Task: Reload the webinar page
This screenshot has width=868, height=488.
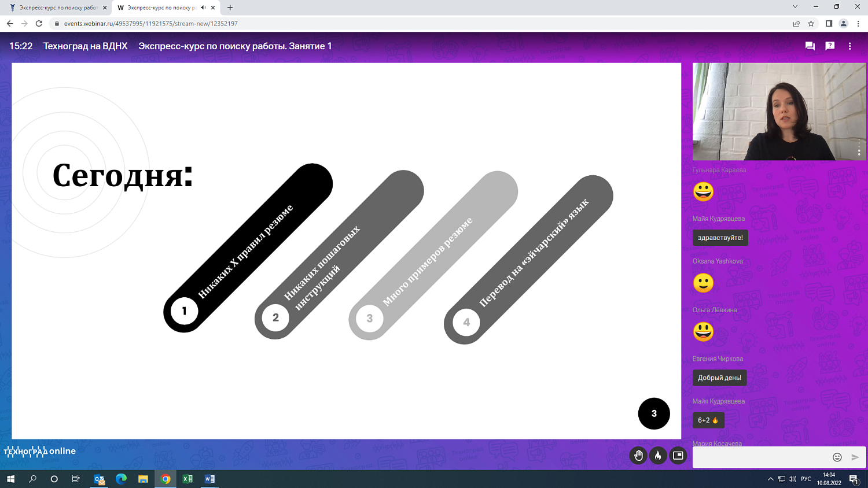Action: pyautogui.click(x=39, y=24)
